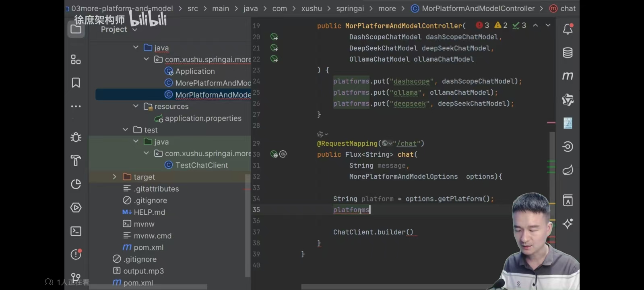Screen dimensions: 644x290
Task: Click the warnings count indicator
Action: [x=501, y=25]
